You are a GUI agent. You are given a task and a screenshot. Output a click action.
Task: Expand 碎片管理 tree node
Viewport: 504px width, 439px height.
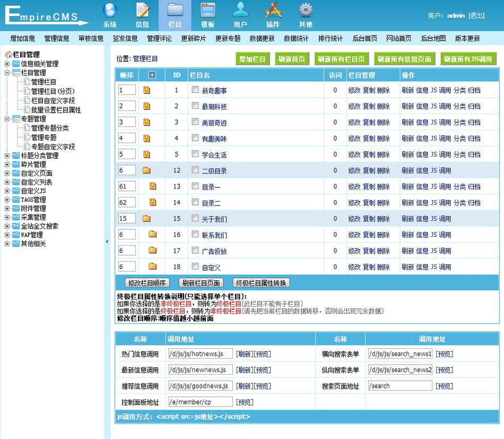(7, 165)
